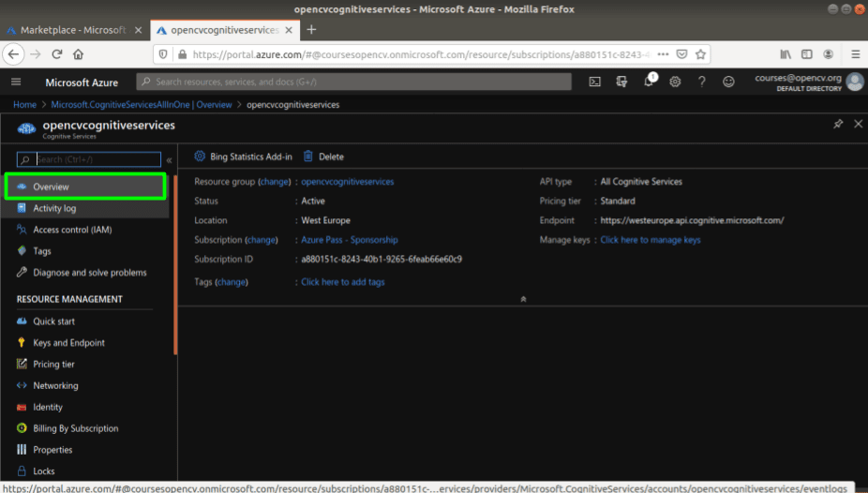Open Firefox account icon in toolbar
This screenshot has height=493, width=868.
[x=828, y=54]
